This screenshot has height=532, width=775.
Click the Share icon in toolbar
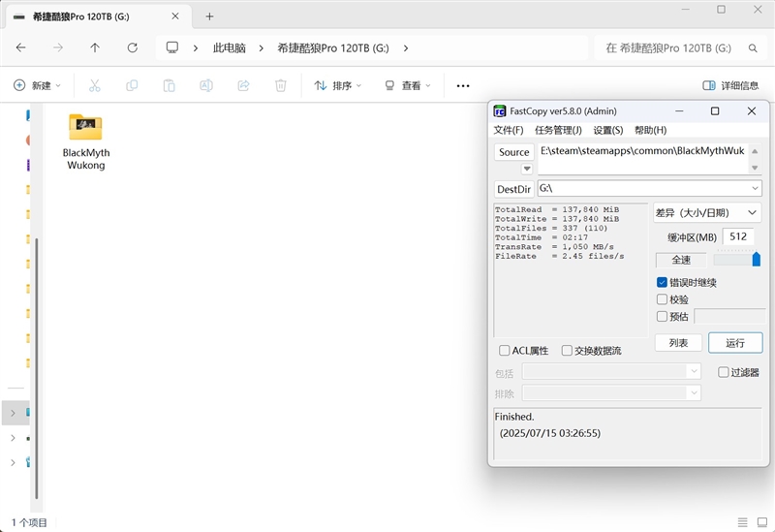[x=243, y=85]
